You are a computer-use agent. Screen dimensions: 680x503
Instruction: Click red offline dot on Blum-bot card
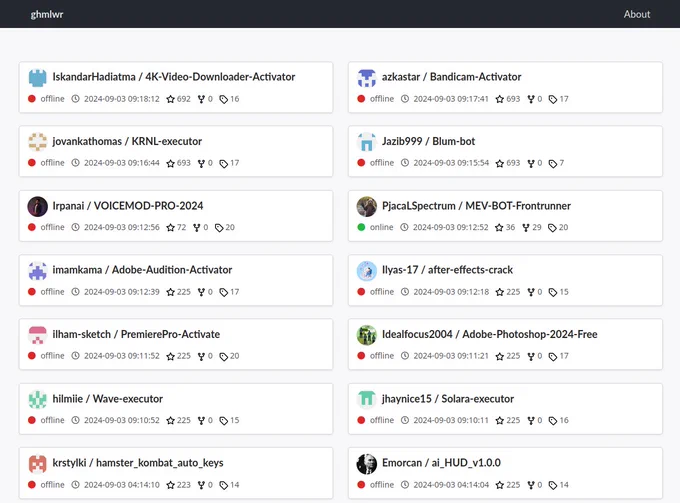point(361,163)
